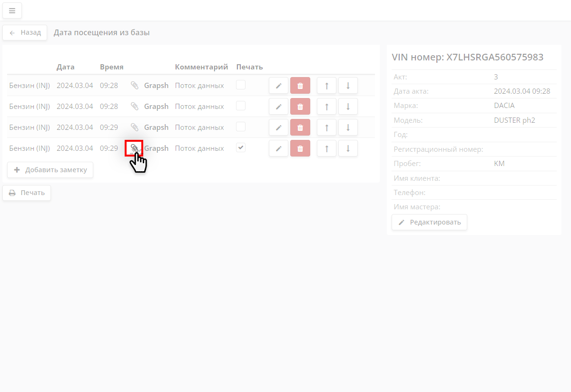
Task: Open the Grapsh link in the first row
Action: pos(156,85)
